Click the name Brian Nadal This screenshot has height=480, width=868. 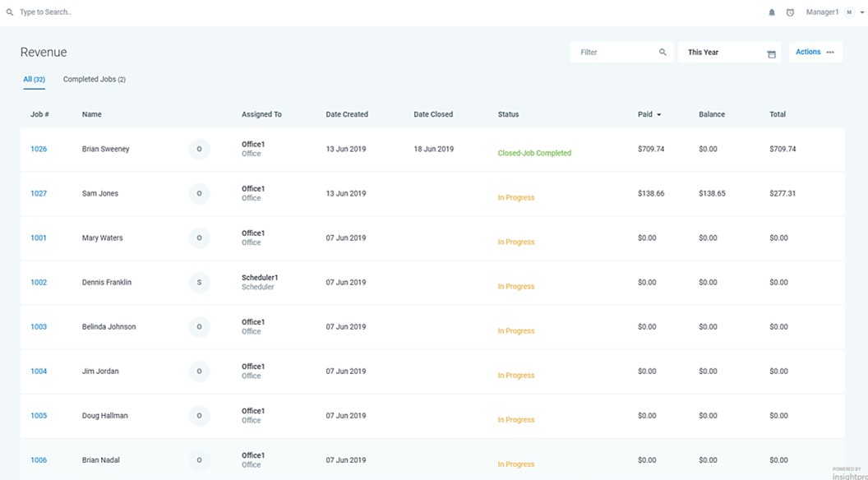pyautogui.click(x=101, y=460)
